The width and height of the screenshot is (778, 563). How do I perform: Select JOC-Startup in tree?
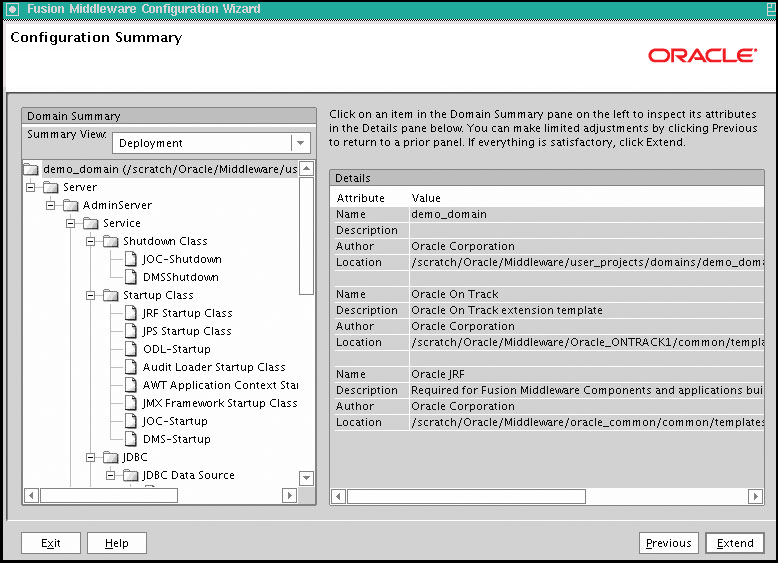175,422
